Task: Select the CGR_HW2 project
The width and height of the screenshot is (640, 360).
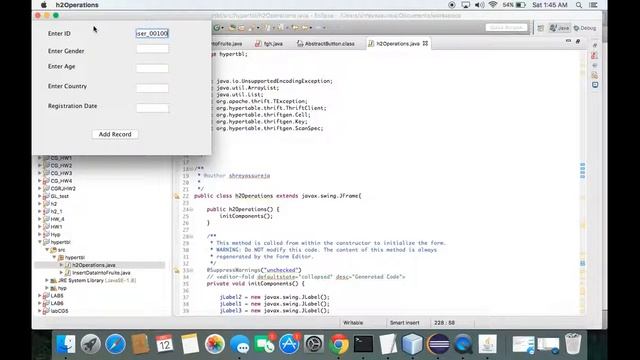Action: [x=63, y=189]
